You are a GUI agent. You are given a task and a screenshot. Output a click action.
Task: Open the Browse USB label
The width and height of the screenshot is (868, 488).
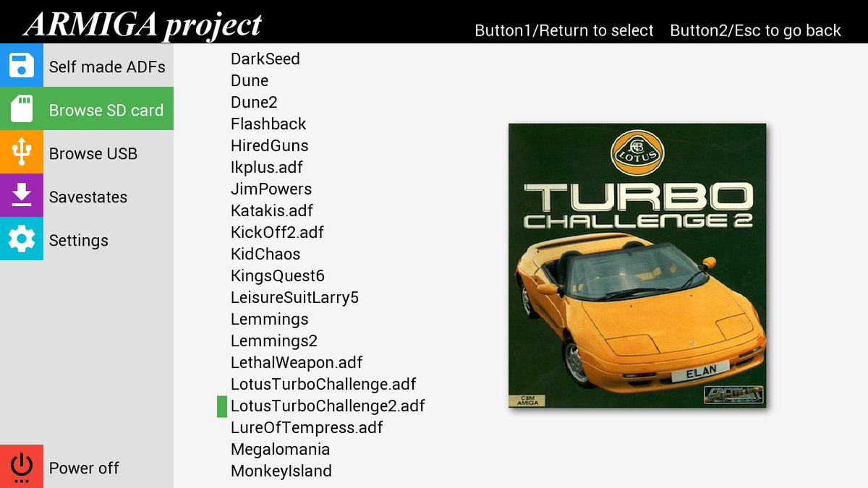click(93, 153)
